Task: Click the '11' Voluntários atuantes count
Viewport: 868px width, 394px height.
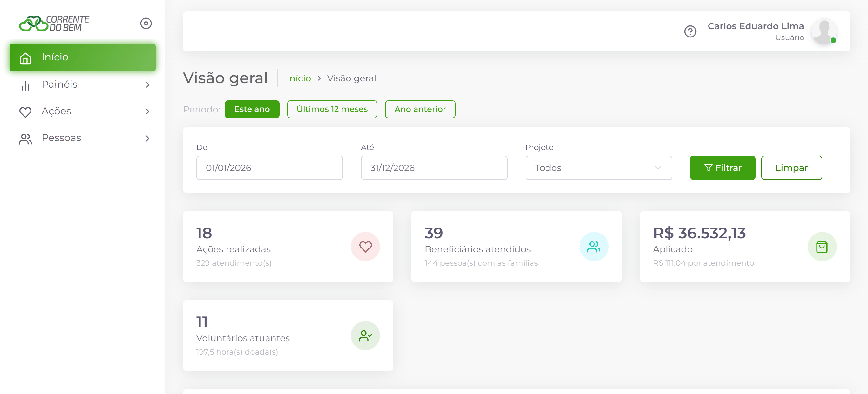Action: point(202,322)
